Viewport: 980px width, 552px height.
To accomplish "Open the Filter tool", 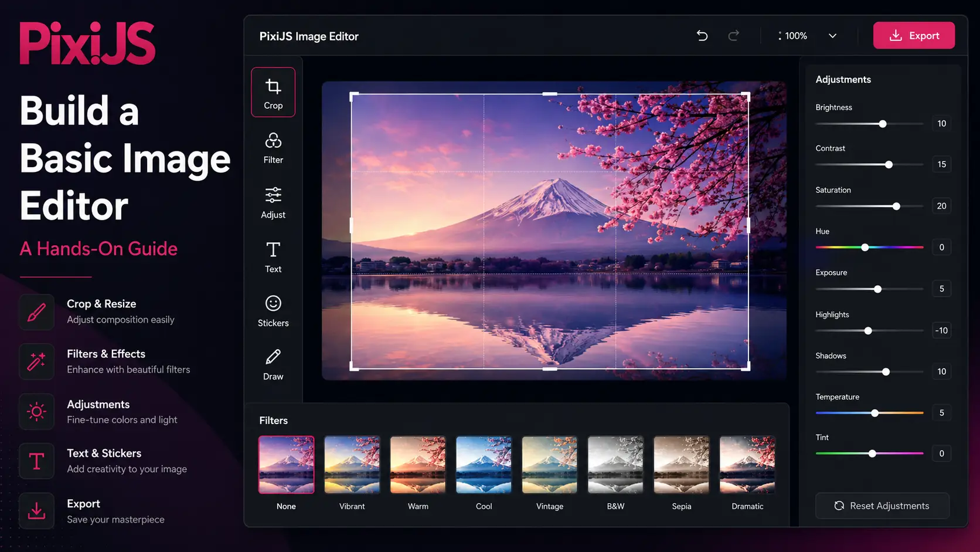I will pos(273,148).
